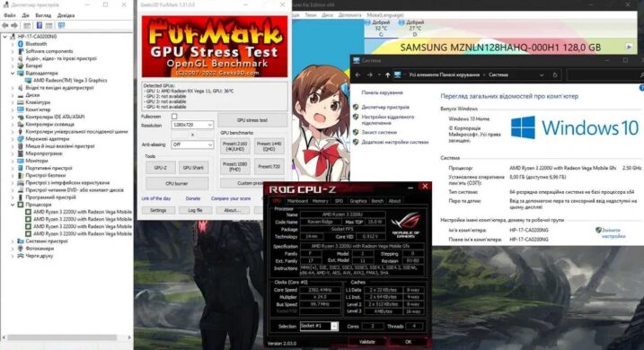
Task: Open the CPU burner tool
Action: point(177,183)
